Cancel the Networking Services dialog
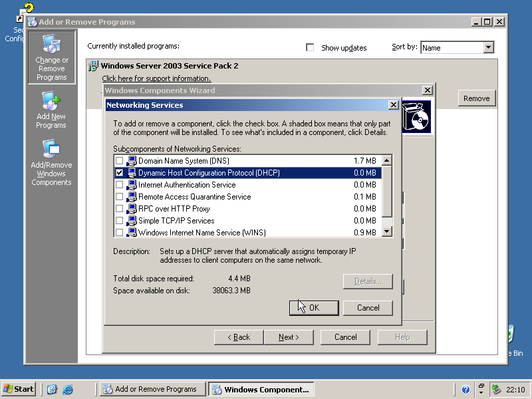This screenshot has height=399, width=532. pos(368,308)
